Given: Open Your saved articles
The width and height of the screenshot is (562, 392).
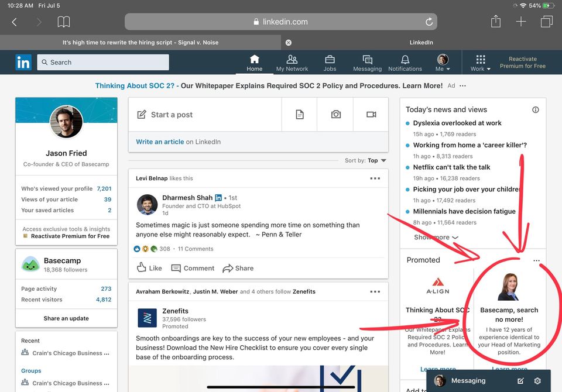Looking at the screenshot, I should tap(66, 210).
